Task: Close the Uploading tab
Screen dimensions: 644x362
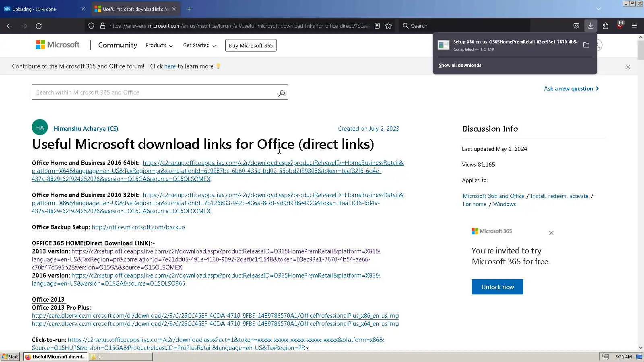Action: click(x=83, y=9)
